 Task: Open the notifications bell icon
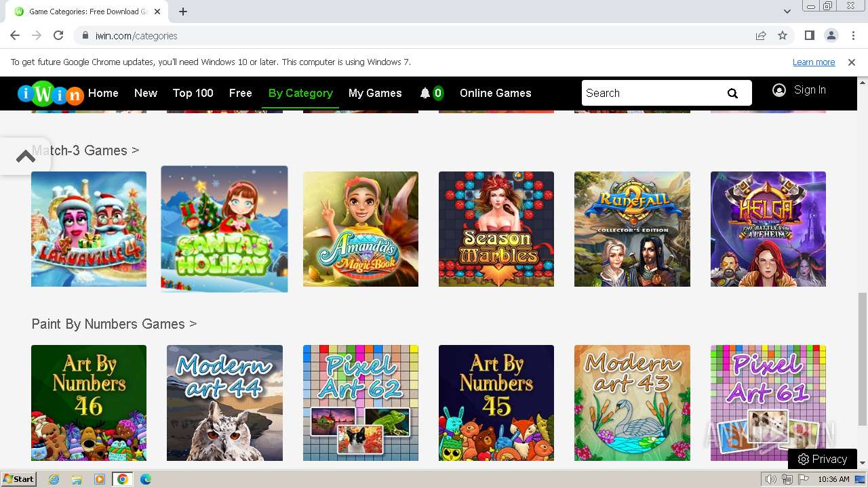click(x=425, y=94)
